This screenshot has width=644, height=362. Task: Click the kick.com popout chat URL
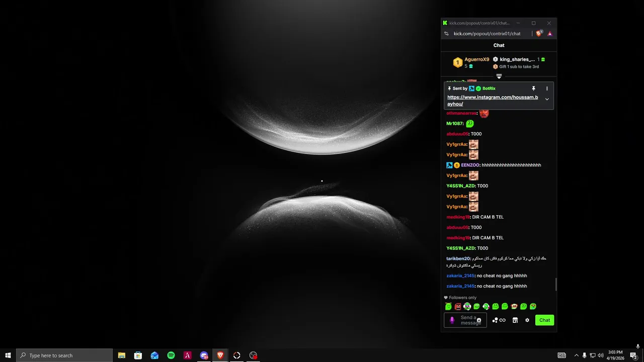click(x=487, y=34)
